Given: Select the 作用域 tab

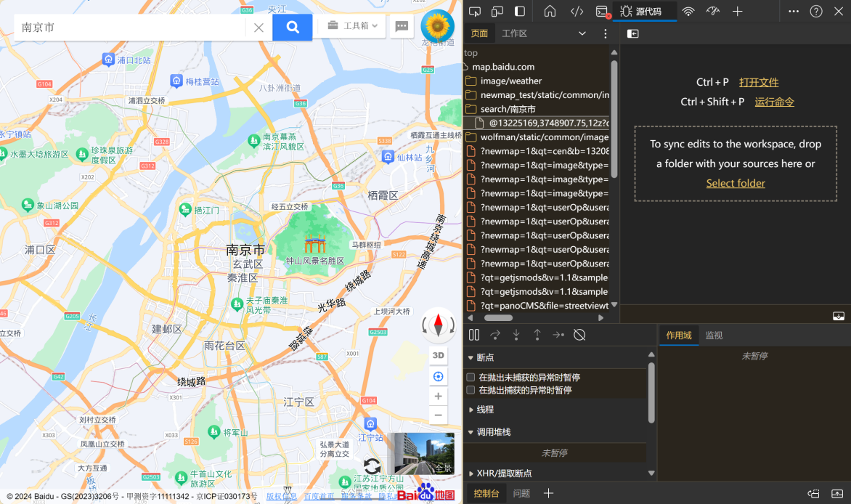Looking at the screenshot, I should tap(678, 336).
